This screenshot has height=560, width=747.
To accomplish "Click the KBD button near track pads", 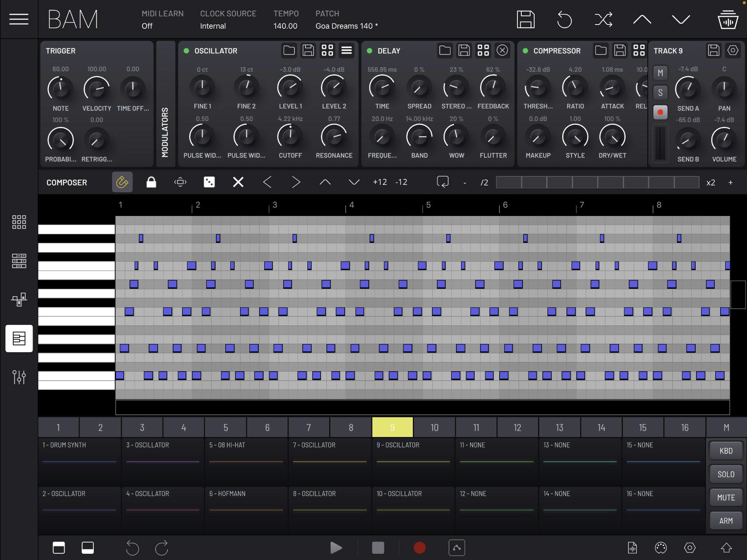I will (726, 450).
